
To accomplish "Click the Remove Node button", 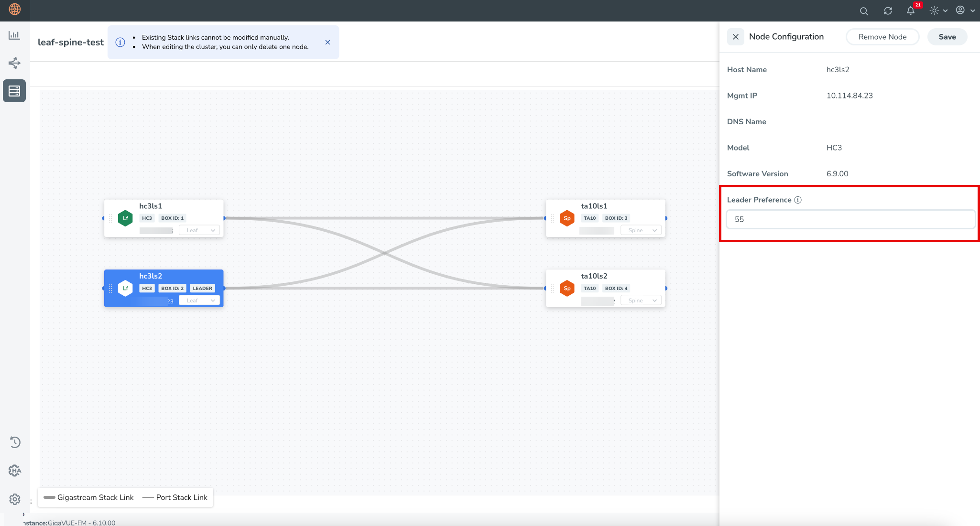I will pos(882,37).
